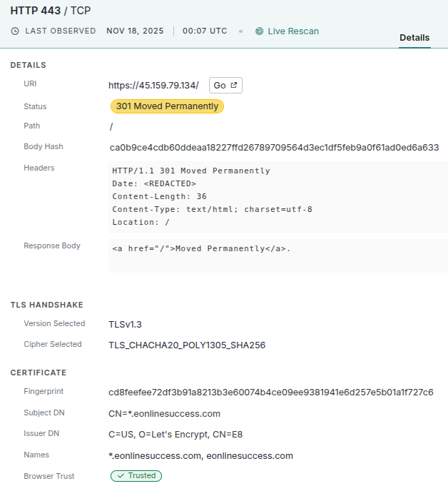Select the Body Hash value
448x486 pixels.
click(x=274, y=148)
